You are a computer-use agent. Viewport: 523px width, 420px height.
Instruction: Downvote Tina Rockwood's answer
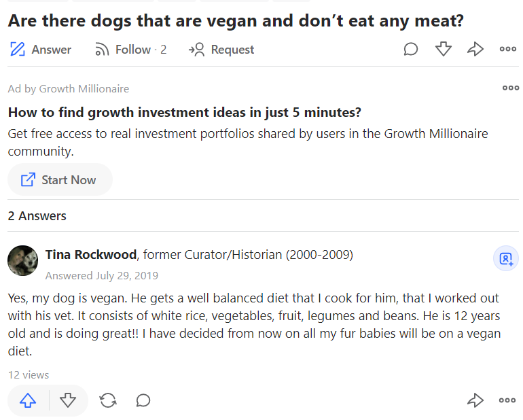68,400
